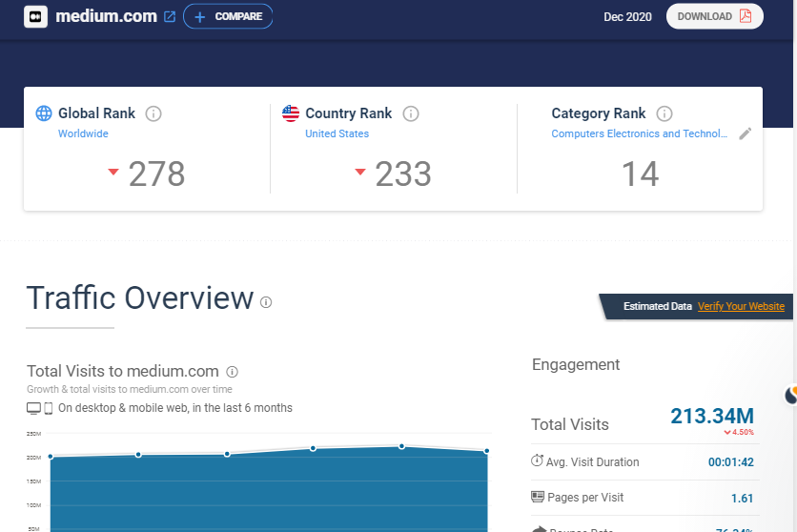The height and width of the screenshot is (532, 797).
Task: Open United States country rank link
Action: (337, 133)
